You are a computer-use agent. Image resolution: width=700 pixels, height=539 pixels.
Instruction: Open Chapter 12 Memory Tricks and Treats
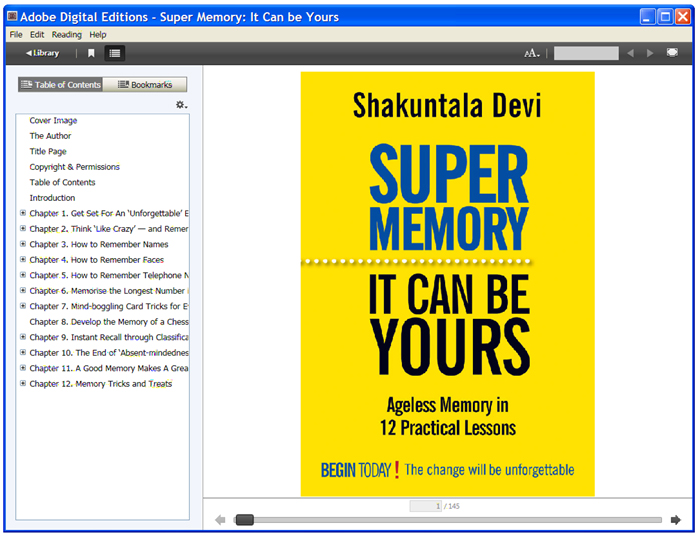pos(101,384)
